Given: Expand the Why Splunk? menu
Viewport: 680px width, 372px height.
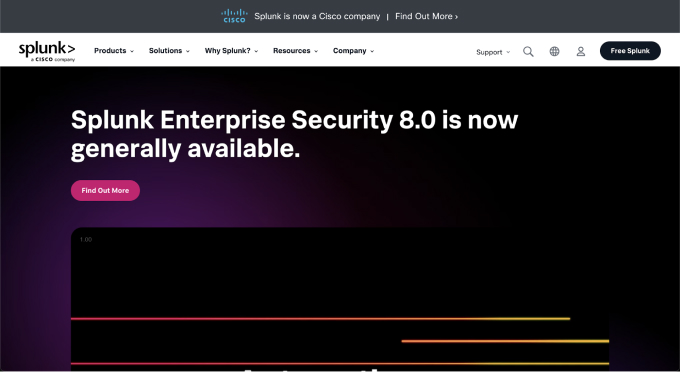Looking at the screenshot, I should pos(232,51).
